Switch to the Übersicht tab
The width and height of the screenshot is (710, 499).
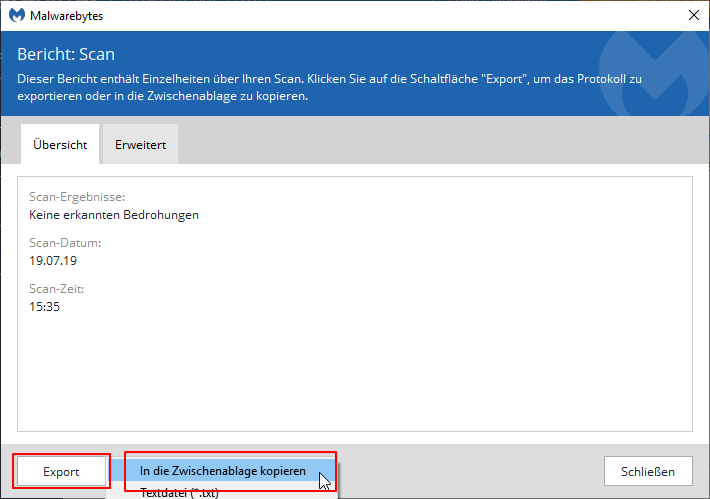(x=60, y=144)
